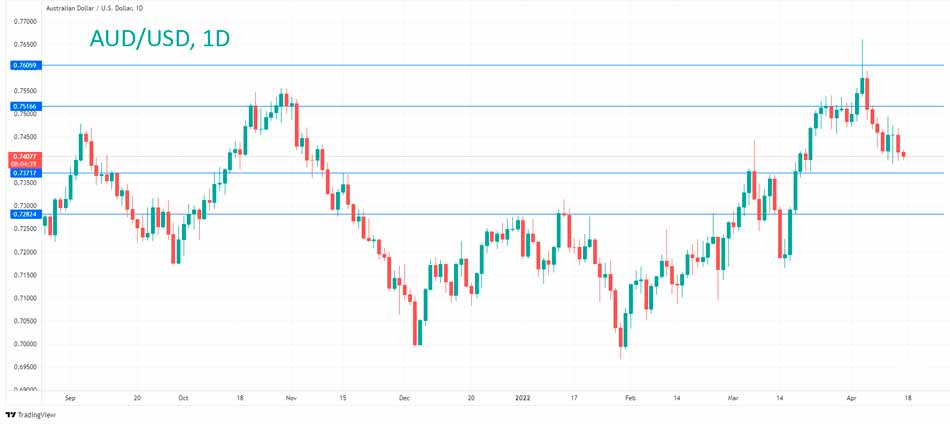Click the Mar label on time axis

[x=734, y=397]
